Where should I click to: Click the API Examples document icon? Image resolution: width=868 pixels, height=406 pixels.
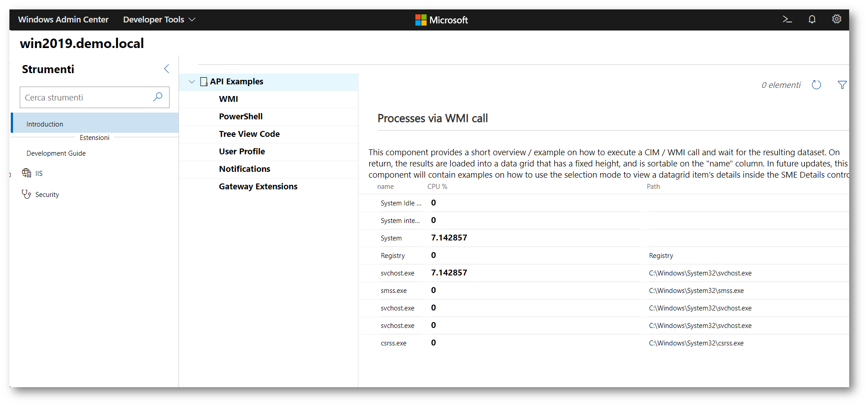204,82
